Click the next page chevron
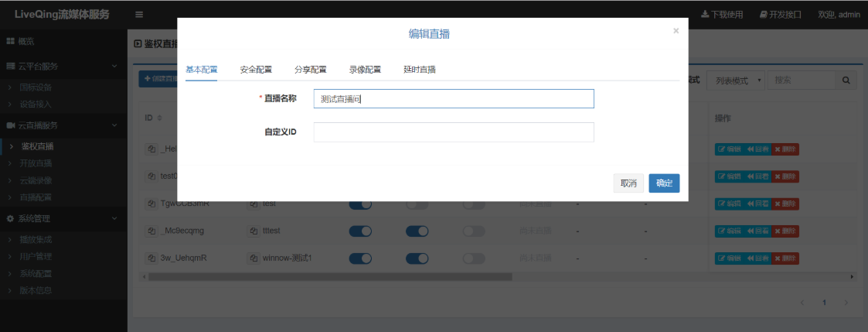 pos(846,303)
